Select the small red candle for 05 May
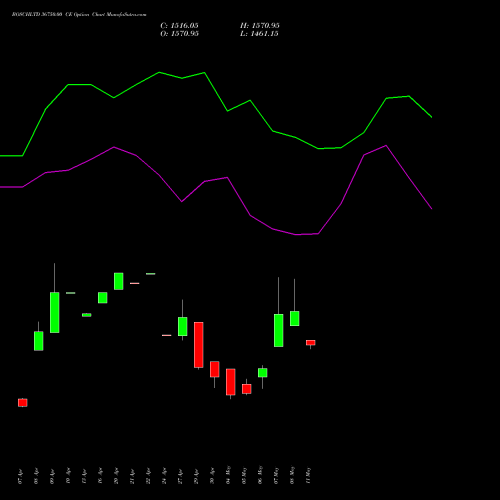Image resolution: width=500 pixels, height=500 pixels. point(247,389)
